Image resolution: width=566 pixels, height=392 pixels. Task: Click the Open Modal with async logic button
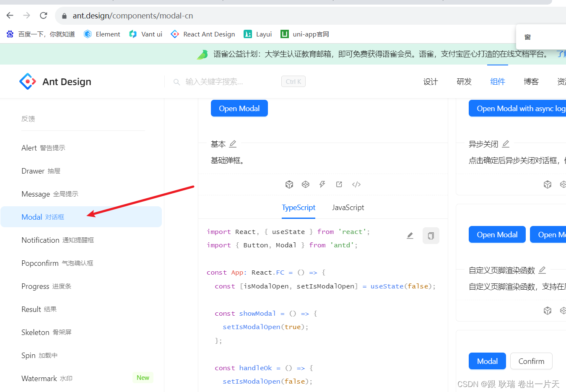tap(517, 108)
